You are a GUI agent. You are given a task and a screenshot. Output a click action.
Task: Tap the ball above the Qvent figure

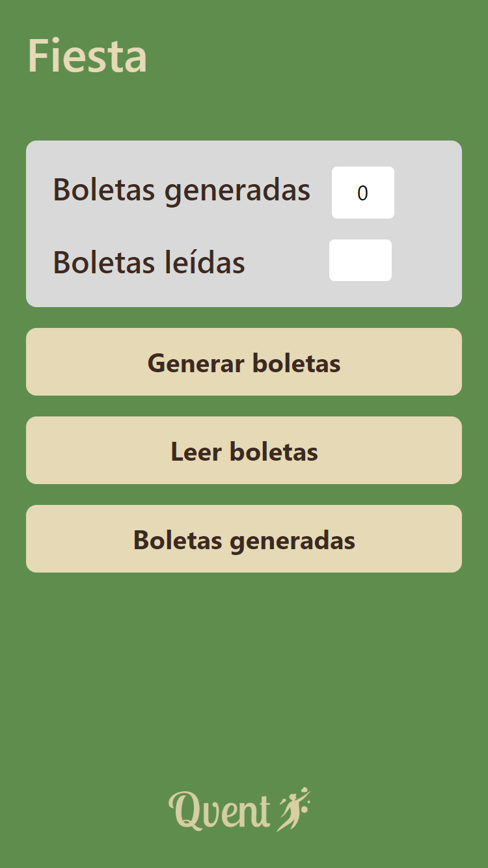pos(305,790)
